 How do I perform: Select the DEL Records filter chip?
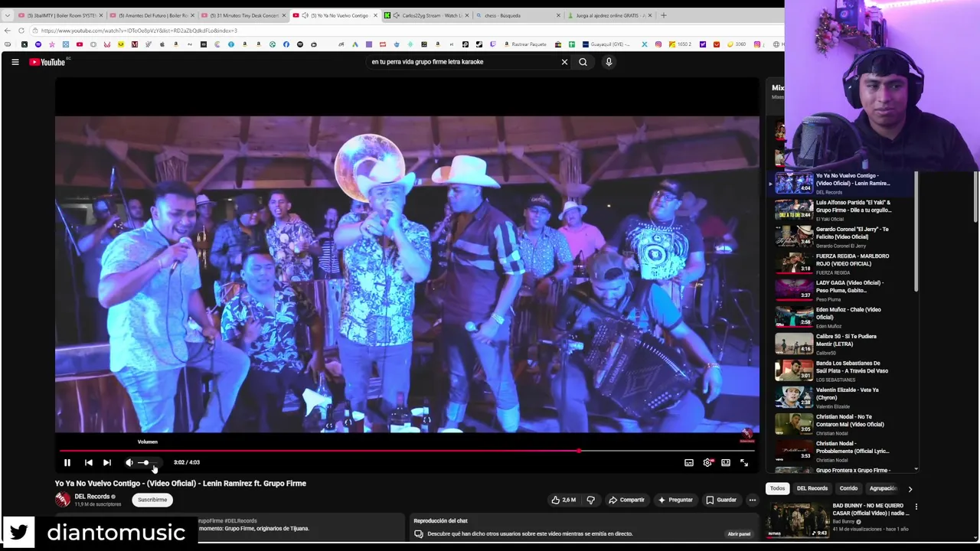tap(812, 488)
